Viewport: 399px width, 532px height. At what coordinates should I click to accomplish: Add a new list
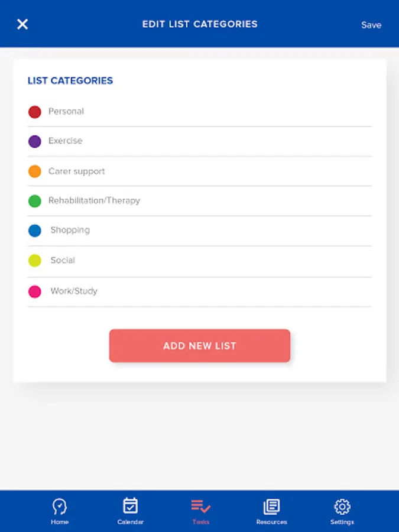(x=200, y=346)
